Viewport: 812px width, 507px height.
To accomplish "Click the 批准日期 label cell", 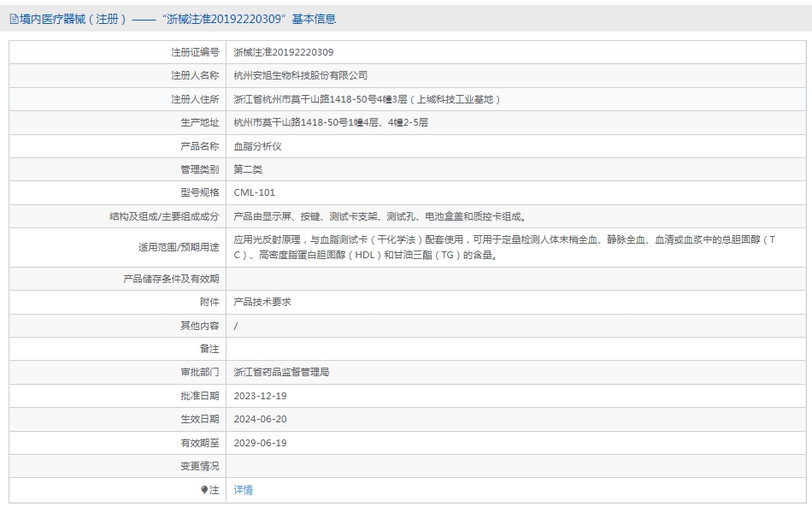I will tap(118, 396).
